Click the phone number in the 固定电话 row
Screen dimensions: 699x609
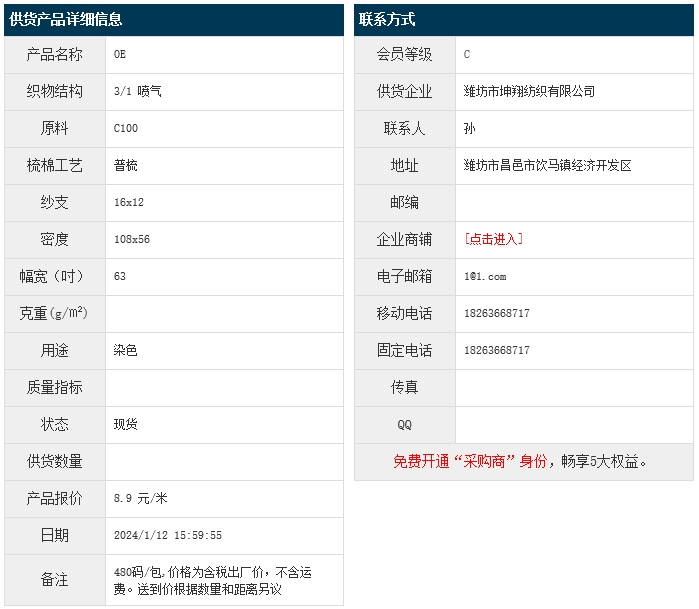pos(497,350)
